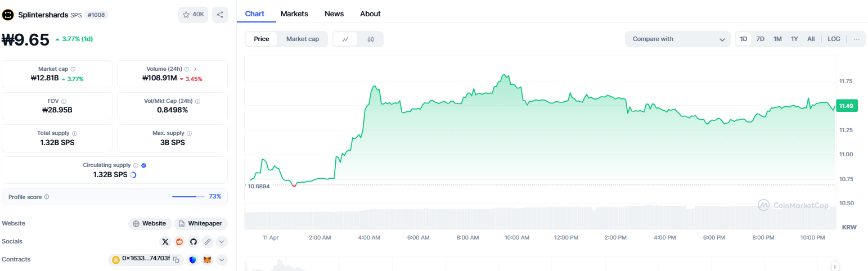Click the 73% profile score value

click(x=215, y=197)
